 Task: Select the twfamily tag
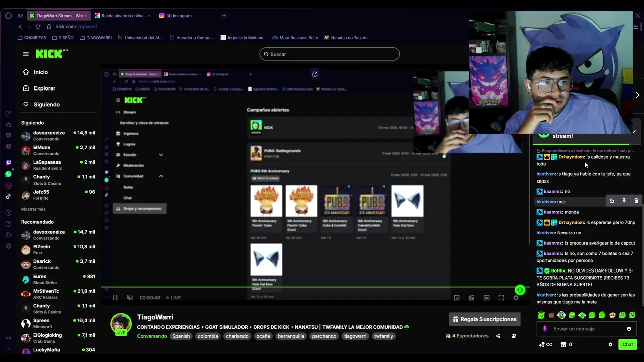coord(383,336)
